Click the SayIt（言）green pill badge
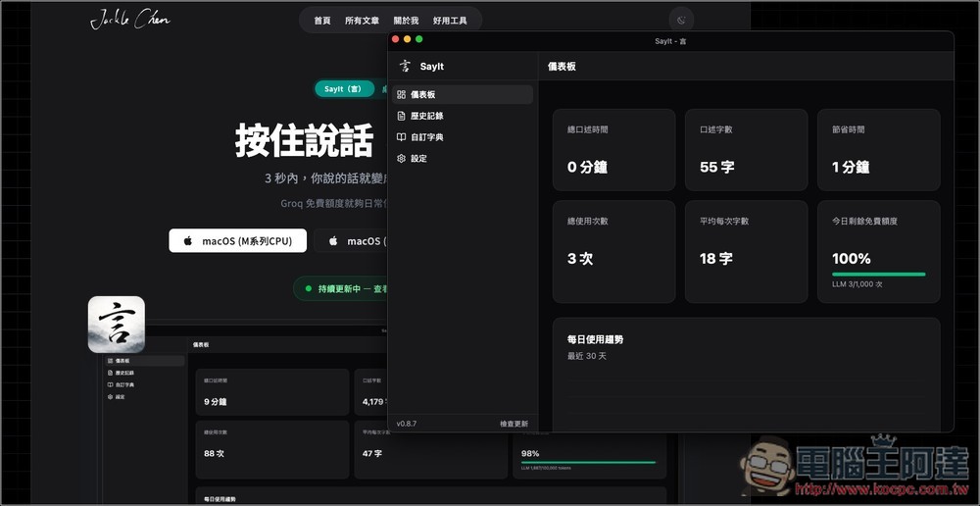This screenshot has height=506, width=980. coord(344,89)
